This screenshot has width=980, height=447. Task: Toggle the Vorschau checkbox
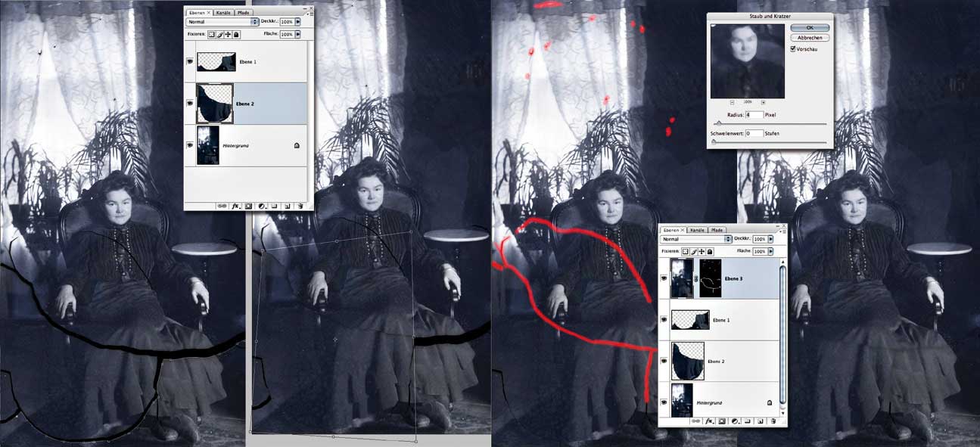[x=792, y=48]
